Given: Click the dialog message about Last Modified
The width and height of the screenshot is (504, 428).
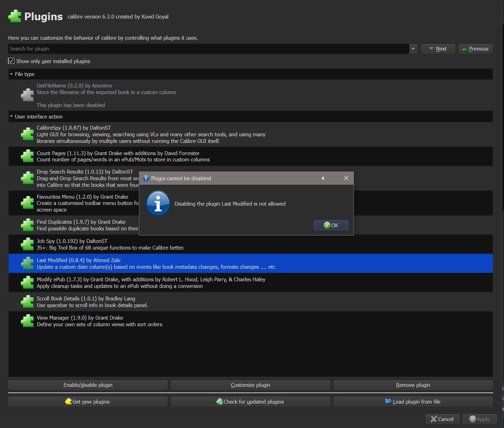Looking at the screenshot, I should pyautogui.click(x=230, y=204).
